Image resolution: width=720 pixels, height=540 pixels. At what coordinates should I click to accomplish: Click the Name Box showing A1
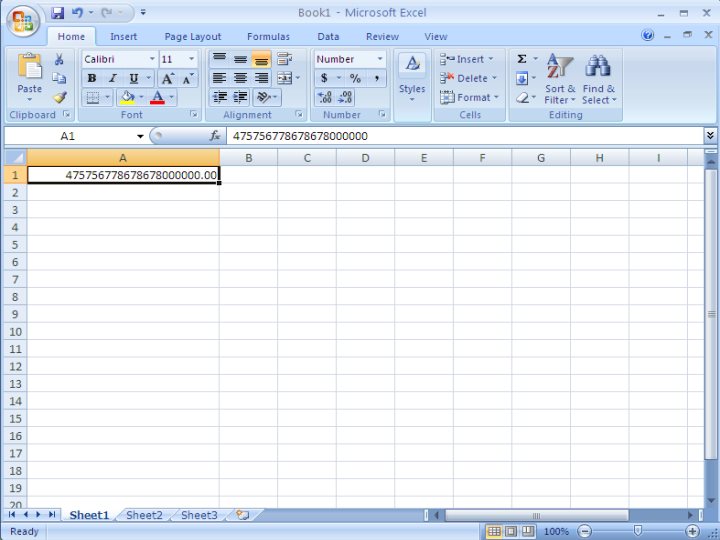70,136
